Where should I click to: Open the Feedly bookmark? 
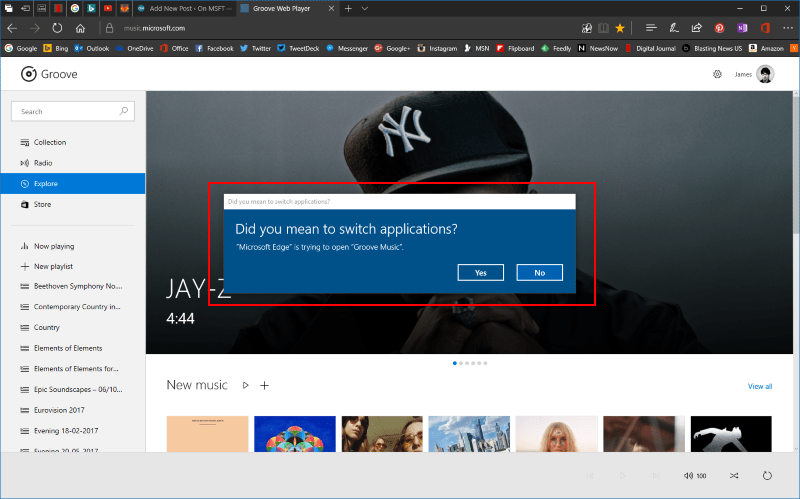pos(556,48)
